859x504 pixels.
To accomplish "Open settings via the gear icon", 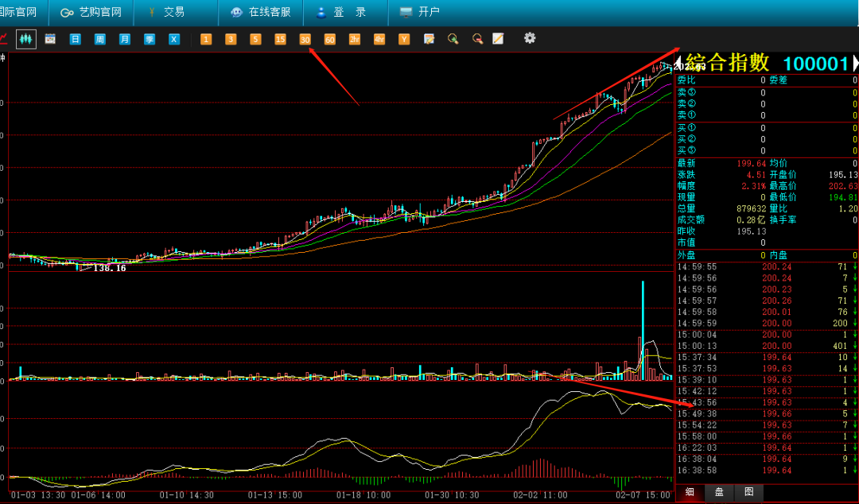I will point(530,38).
